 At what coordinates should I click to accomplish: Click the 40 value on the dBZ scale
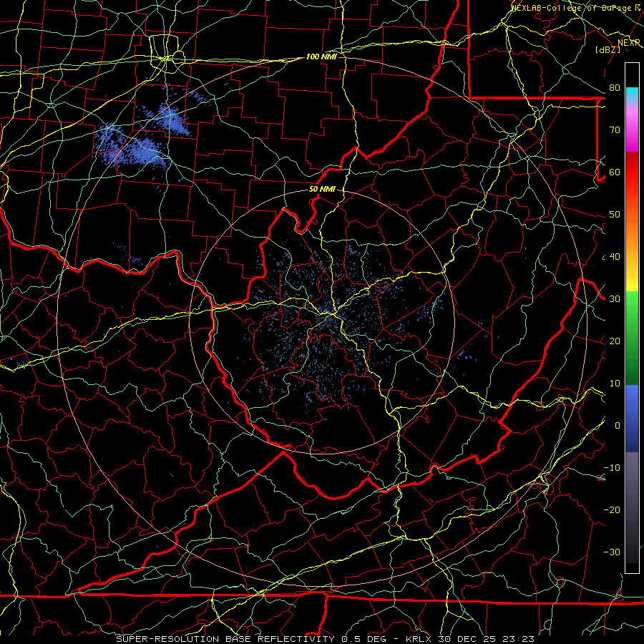click(615, 257)
